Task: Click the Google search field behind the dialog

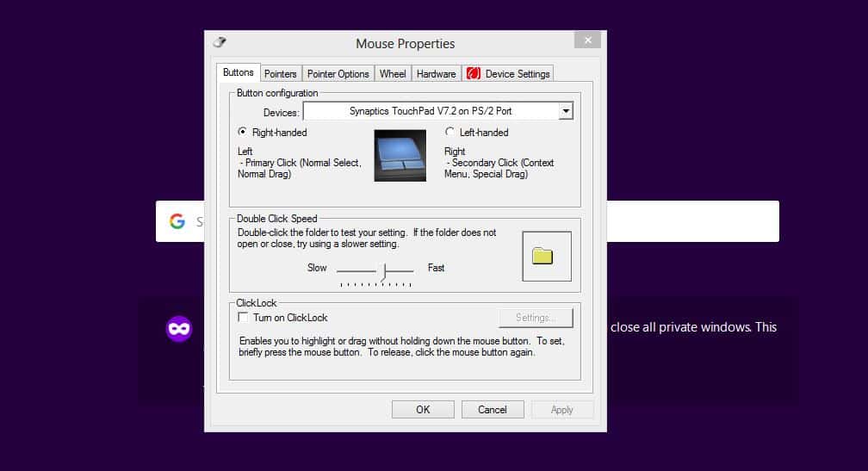Action: 689,221
